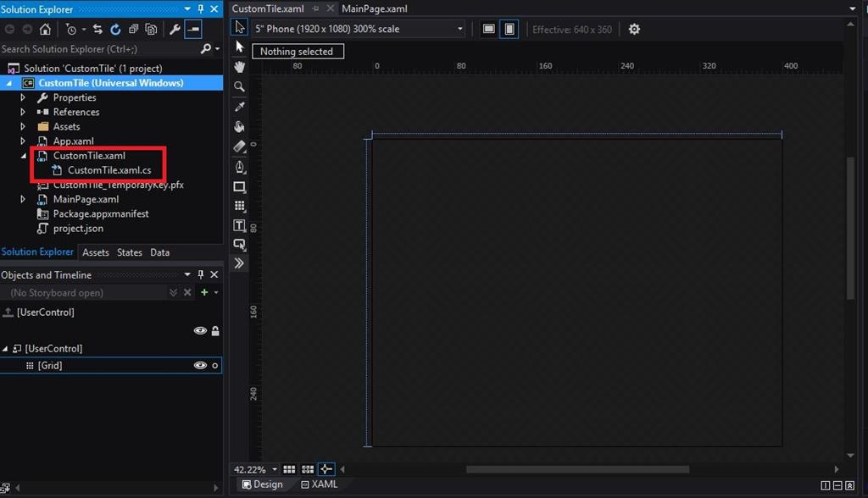Image resolution: width=868 pixels, height=498 pixels.
Task: Open the zoom level selector showing 42.22%
Action: tap(253, 469)
